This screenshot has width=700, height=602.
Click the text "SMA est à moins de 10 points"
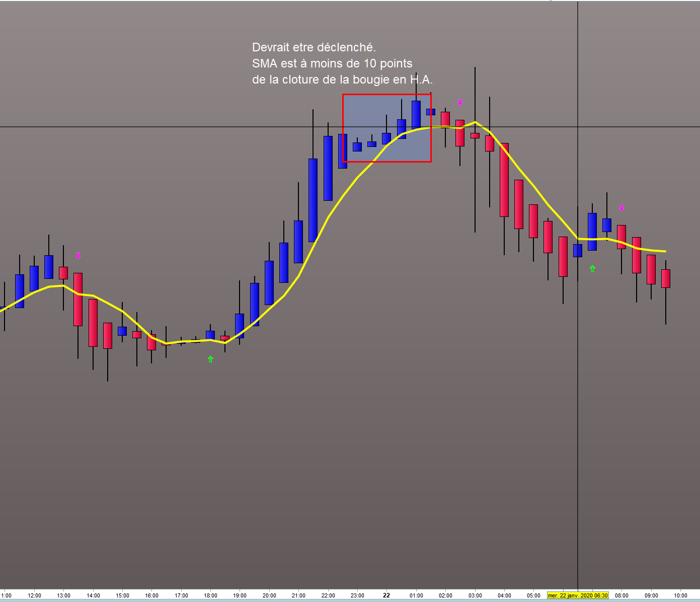point(332,63)
